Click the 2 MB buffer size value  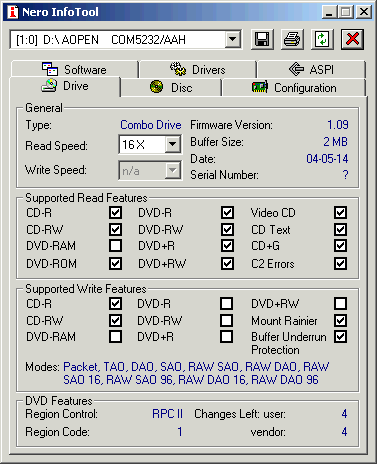(335, 142)
